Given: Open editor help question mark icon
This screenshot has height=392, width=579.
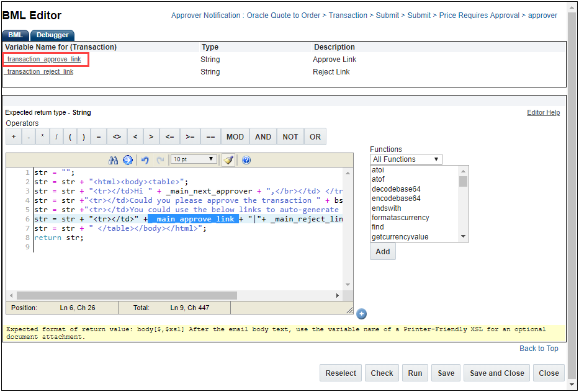Looking at the screenshot, I should pos(246,160).
